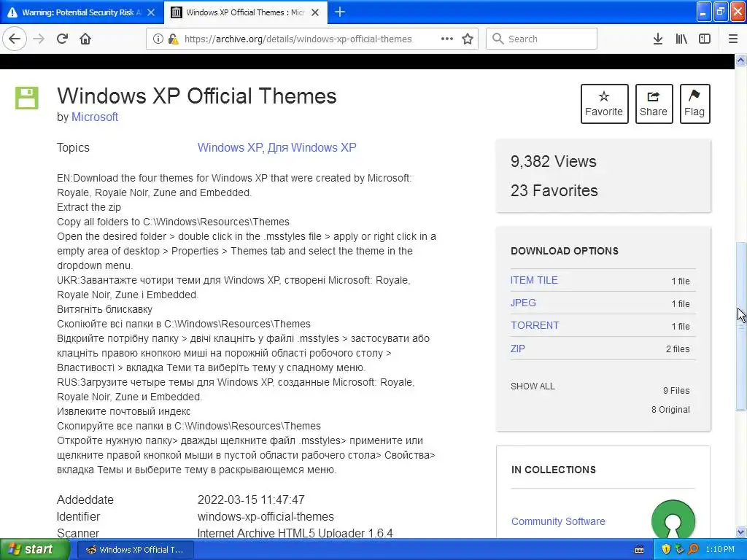The height and width of the screenshot is (560, 747).
Task: Click the scrollbar up arrow
Action: (x=741, y=60)
